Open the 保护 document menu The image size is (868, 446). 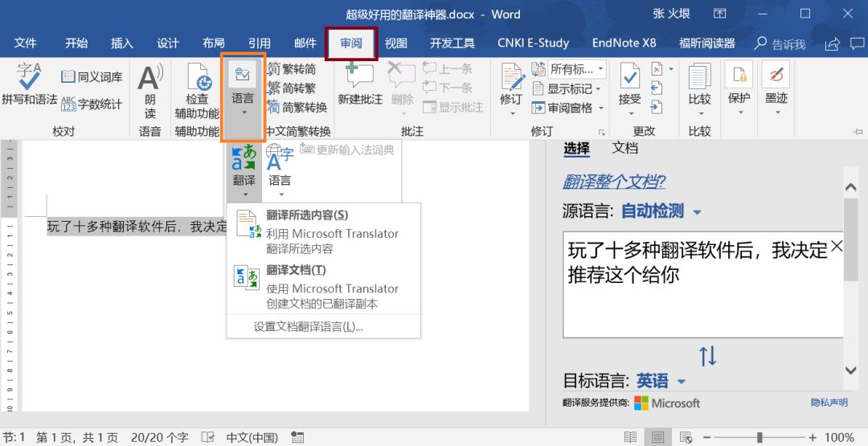739,90
